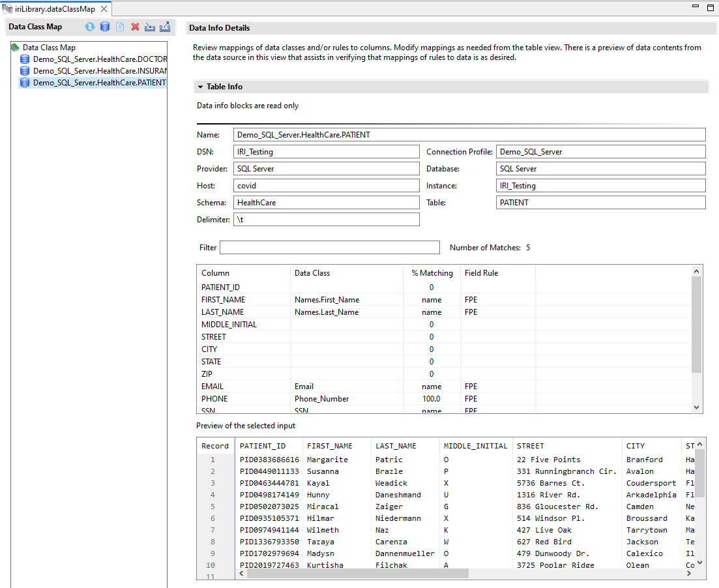Close the iriLibrary.dataClassMap tab

[104, 8]
